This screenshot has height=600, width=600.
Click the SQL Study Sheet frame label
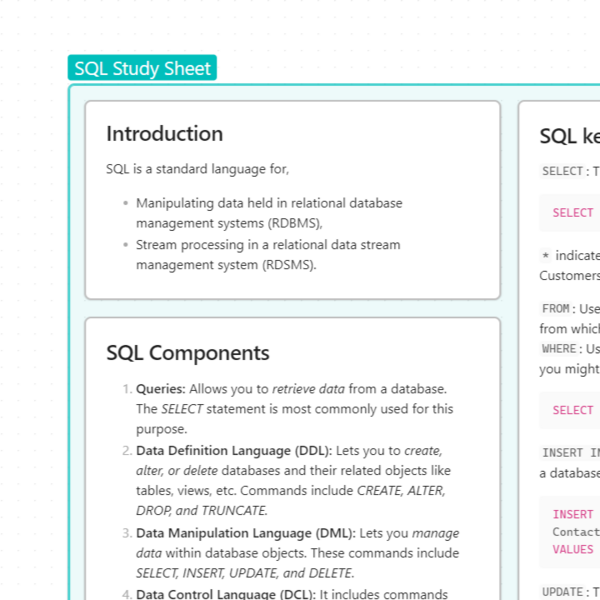coord(142,68)
